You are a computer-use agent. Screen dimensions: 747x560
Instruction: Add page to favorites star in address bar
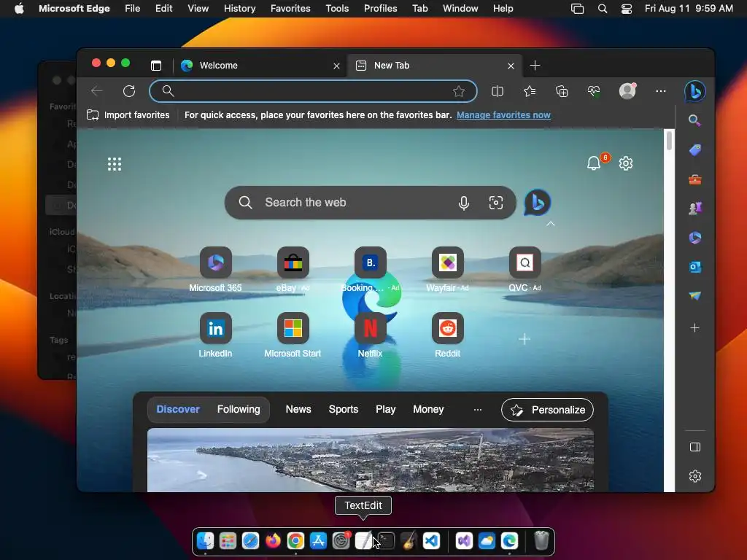(x=459, y=91)
